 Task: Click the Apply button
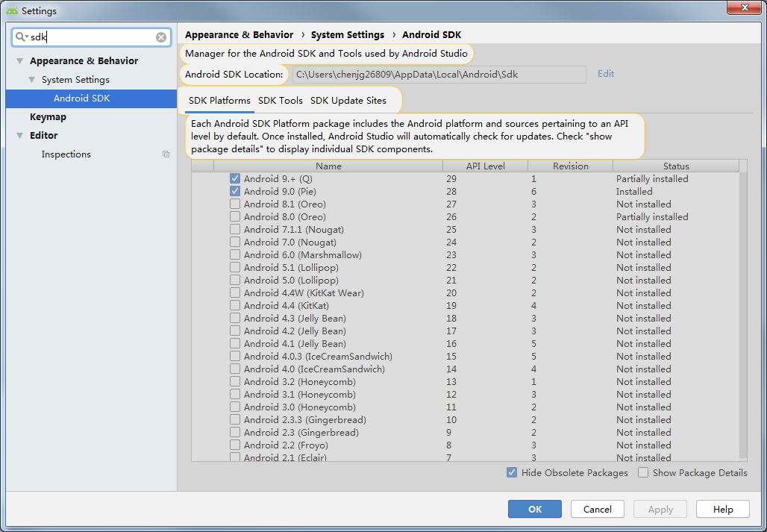point(660,509)
